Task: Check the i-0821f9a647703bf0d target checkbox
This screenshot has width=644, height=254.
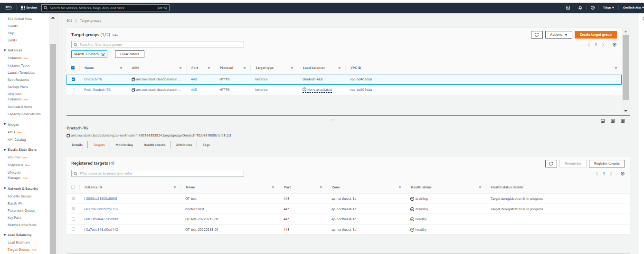Action: (73, 219)
